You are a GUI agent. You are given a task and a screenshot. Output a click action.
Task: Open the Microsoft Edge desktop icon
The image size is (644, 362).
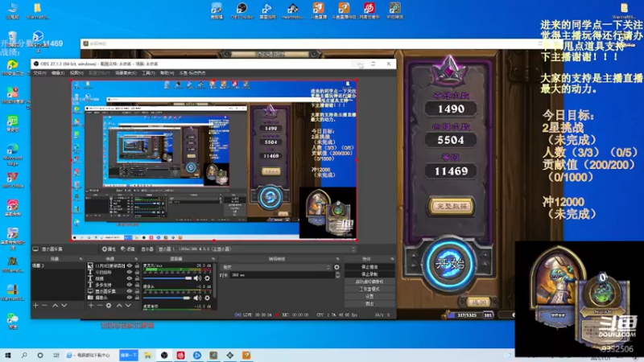click(x=13, y=154)
